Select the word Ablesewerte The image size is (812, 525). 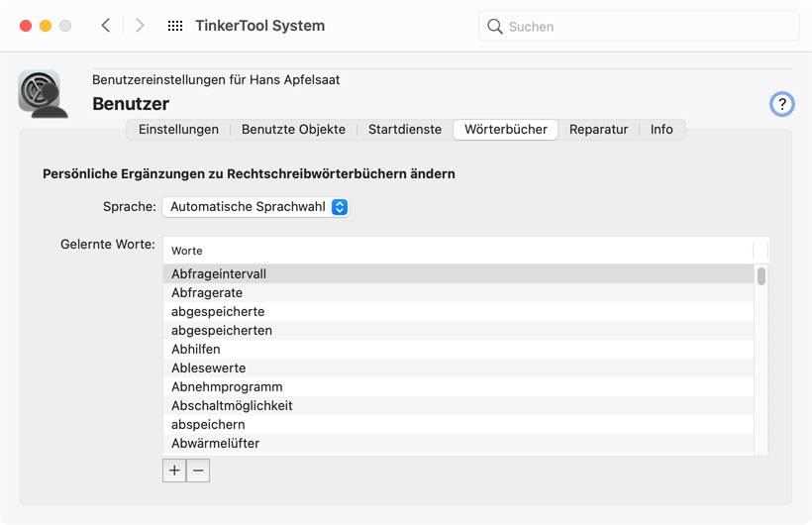point(458,367)
